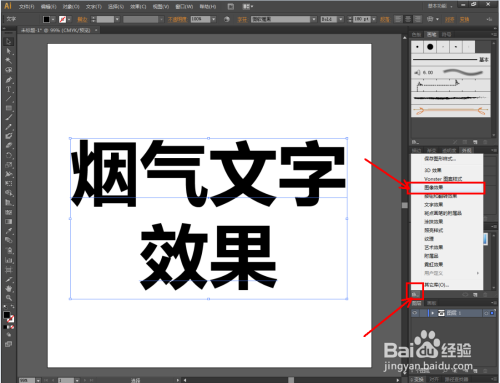
Task: Open the stroke weight dropdown
Action: coord(117,19)
